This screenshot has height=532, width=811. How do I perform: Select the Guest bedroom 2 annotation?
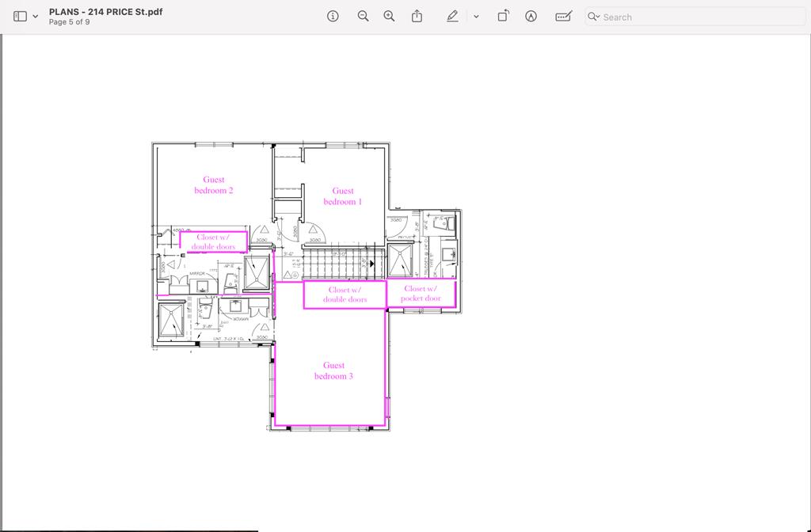point(214,185)
